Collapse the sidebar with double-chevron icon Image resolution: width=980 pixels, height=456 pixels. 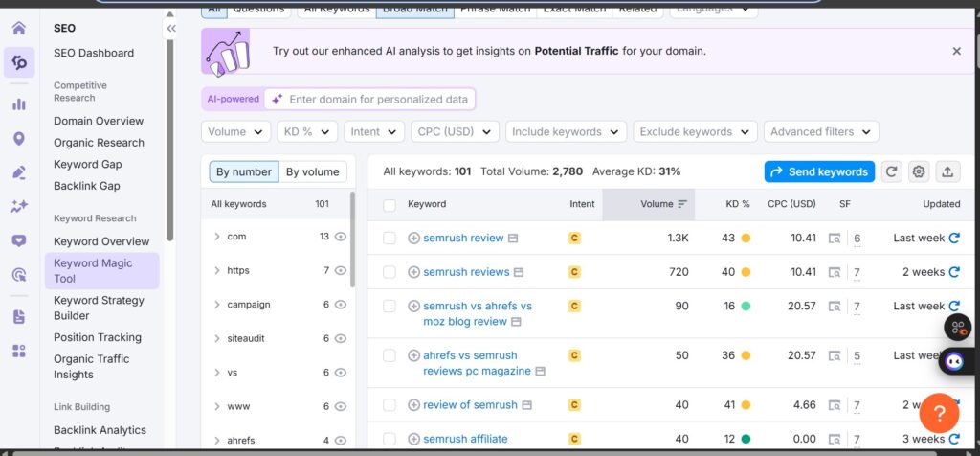click(170, 28)
